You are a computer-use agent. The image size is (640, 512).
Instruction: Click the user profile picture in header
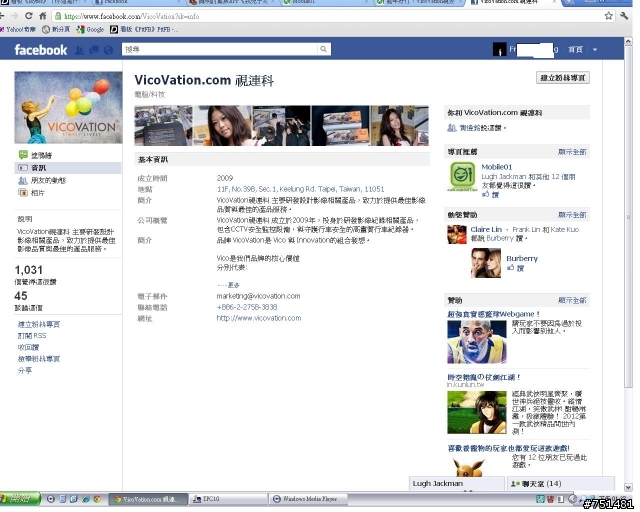[x=500, y=49]
